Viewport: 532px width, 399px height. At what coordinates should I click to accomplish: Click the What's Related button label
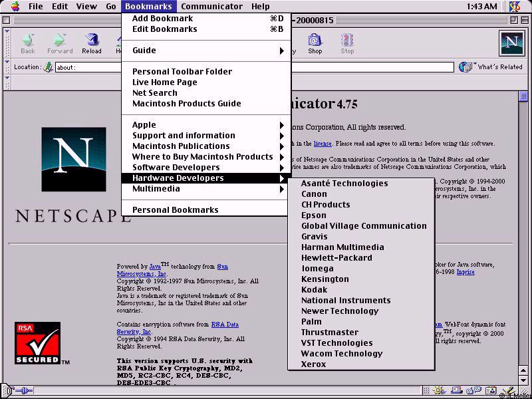(x=500, y=67)
